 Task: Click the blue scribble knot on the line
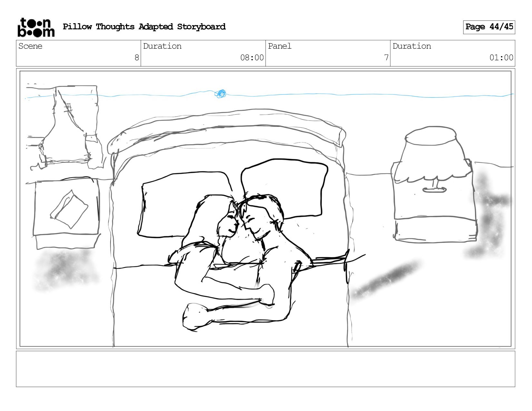click(x=221, y=93)
